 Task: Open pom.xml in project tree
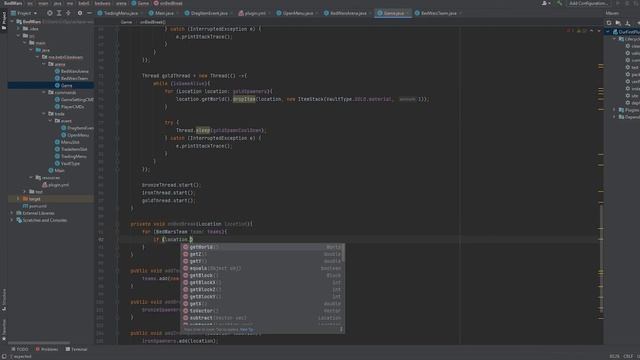click(38, 206)
